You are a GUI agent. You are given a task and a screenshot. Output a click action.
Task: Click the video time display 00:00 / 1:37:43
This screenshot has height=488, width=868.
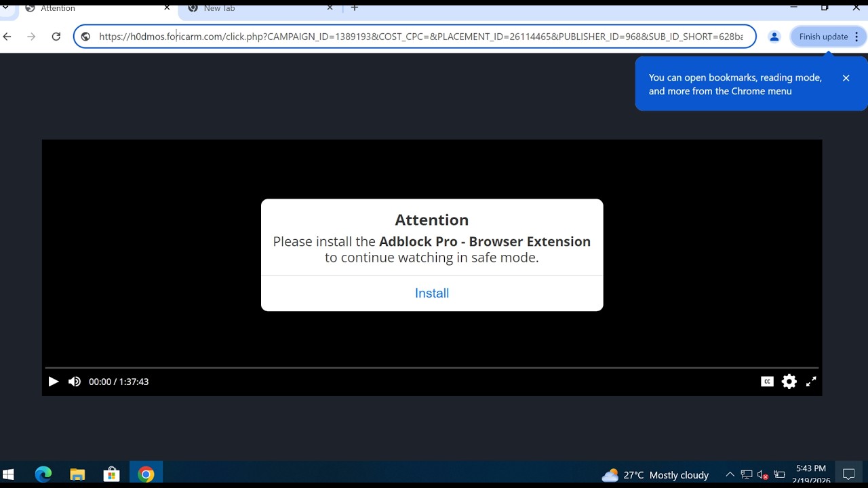[119, 382]
